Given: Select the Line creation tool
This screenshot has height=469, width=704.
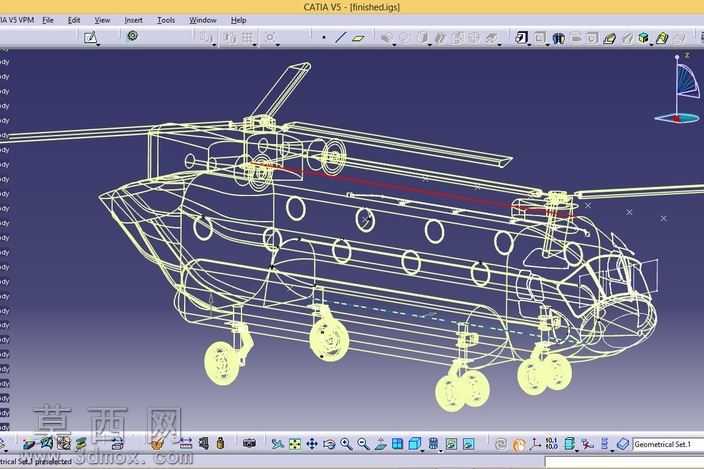Looking at the screenshot, I should click(341, 38).
